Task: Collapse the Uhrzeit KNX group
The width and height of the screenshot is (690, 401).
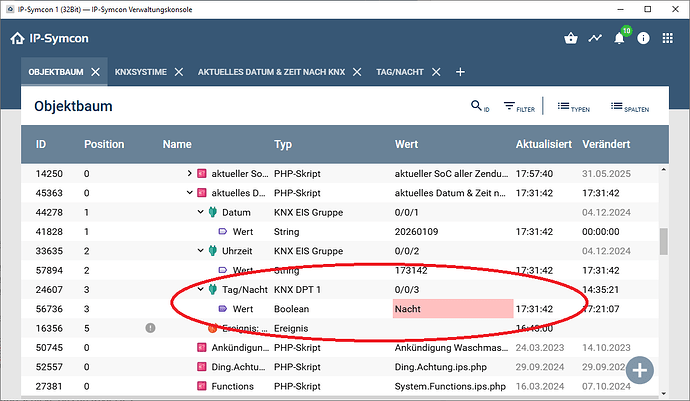Action: pyautogui.click(x=200, y=251)
